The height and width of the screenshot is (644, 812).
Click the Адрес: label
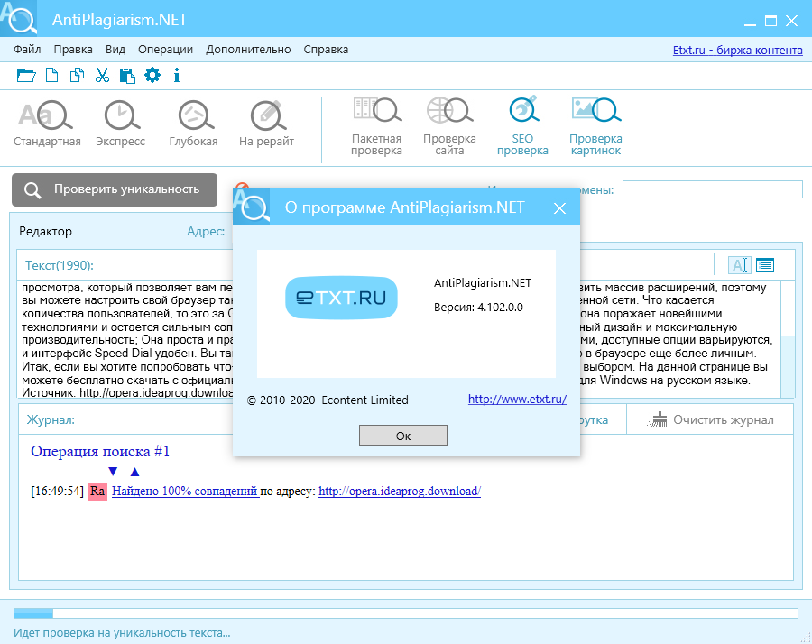(x=206, y=232)
